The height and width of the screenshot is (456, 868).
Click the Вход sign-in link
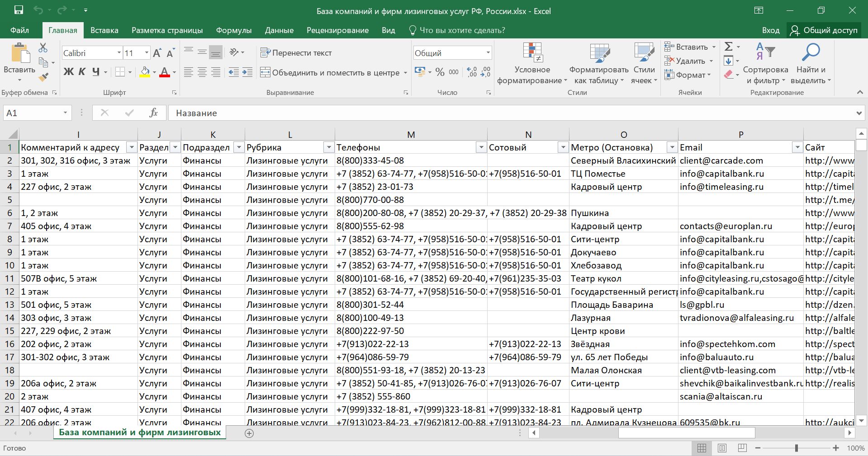pos(770,30)
